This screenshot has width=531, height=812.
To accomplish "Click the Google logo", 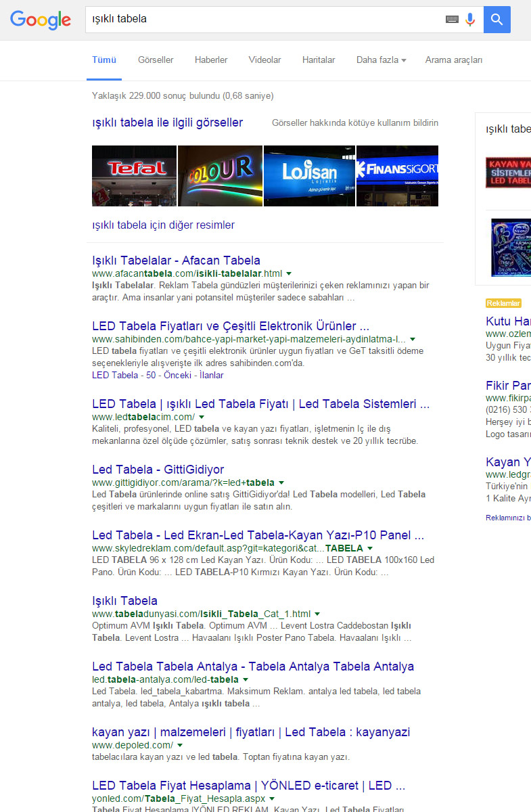I will click(x=41, y=20).
